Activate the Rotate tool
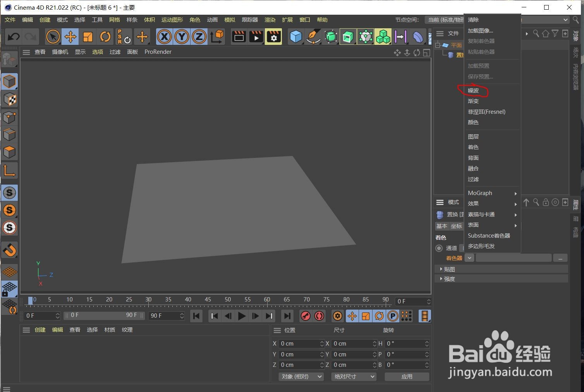 tap(105, 36)
